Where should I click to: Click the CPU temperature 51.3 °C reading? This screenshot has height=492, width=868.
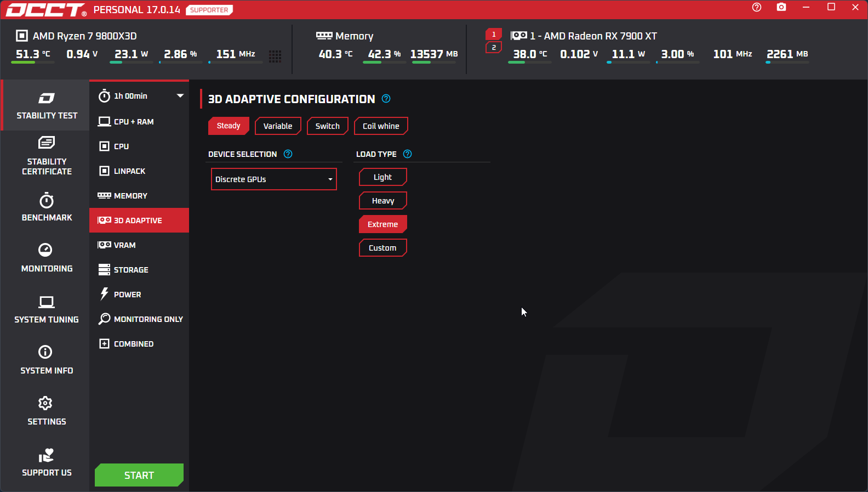[x=33, y=54]
